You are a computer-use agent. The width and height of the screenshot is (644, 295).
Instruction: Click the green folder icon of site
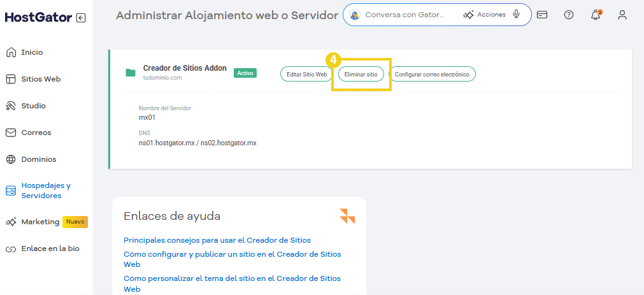click(x=131, y=73)
